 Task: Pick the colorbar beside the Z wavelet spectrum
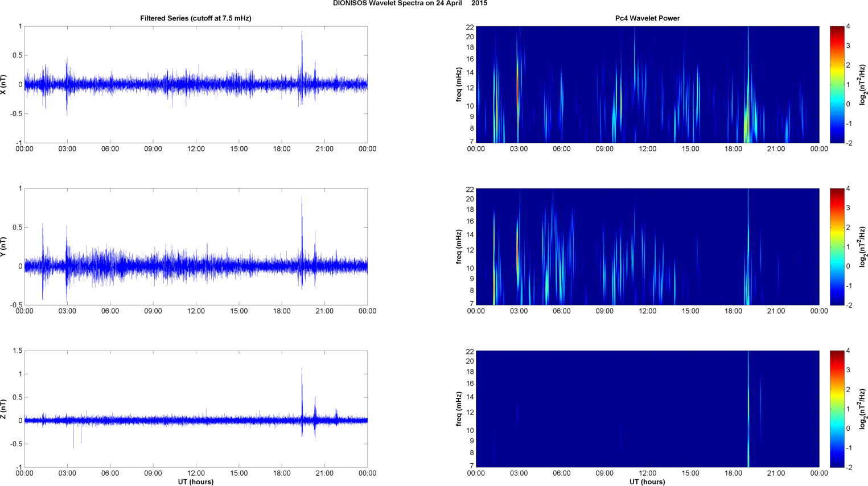[837, 409]
